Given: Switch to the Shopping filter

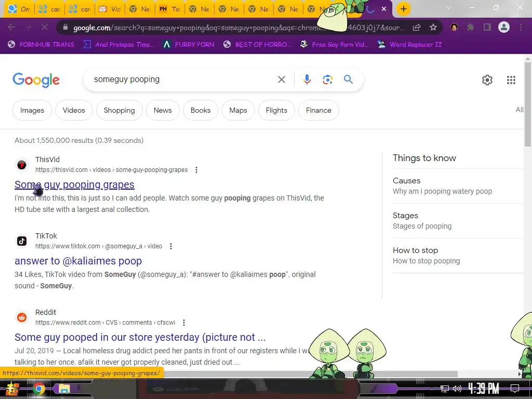Looking at the screenshot, I should pos(119,110).
